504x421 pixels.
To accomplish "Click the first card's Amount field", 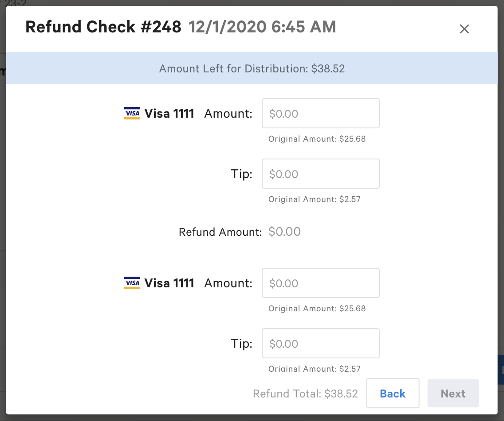I will click(320, 113).
